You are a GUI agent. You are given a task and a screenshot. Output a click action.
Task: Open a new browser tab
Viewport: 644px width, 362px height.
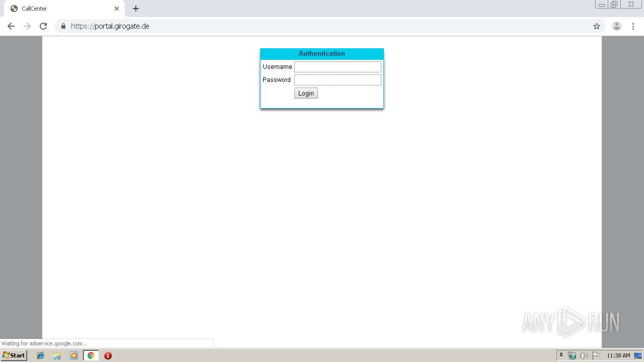(136, 9)
